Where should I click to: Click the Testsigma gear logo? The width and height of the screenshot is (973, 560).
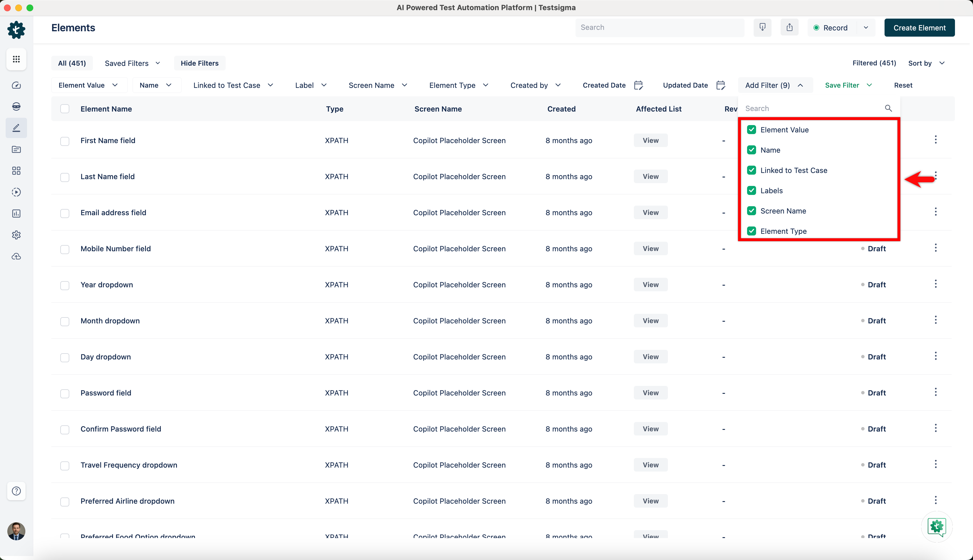pos(16,30)
